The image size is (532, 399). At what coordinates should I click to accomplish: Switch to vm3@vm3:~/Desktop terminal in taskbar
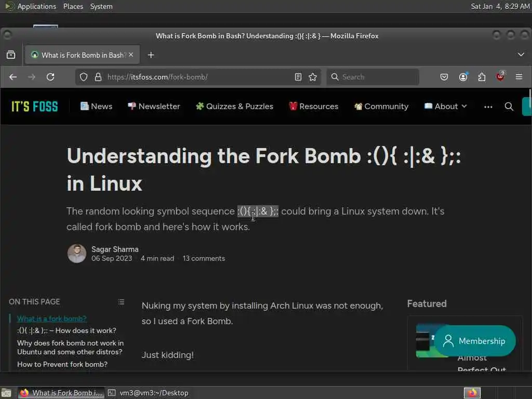pos(148,393)
